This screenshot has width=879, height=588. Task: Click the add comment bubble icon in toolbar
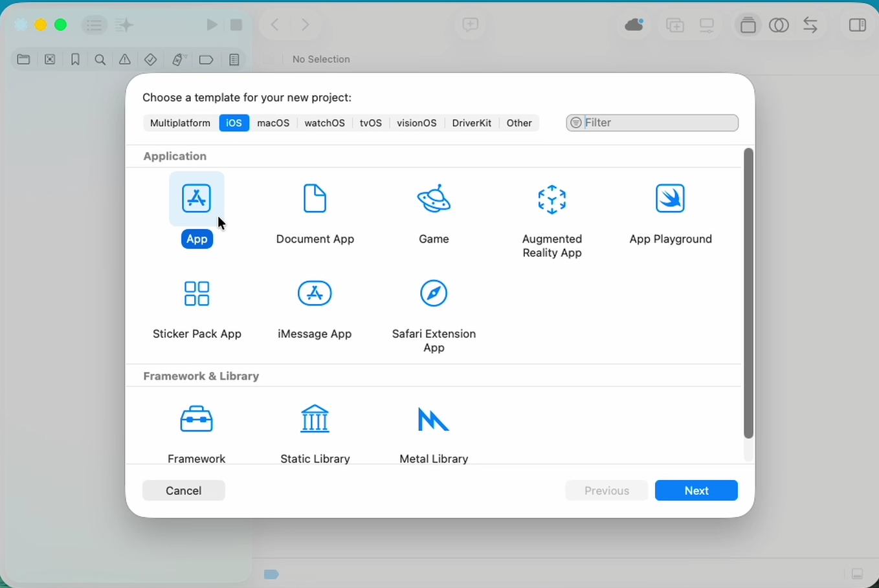coord(471,25)
